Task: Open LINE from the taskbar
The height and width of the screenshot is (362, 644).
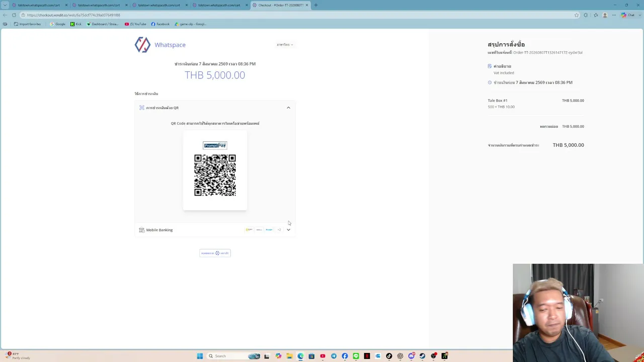Action: pyautogui.click(x=356, y=356)
